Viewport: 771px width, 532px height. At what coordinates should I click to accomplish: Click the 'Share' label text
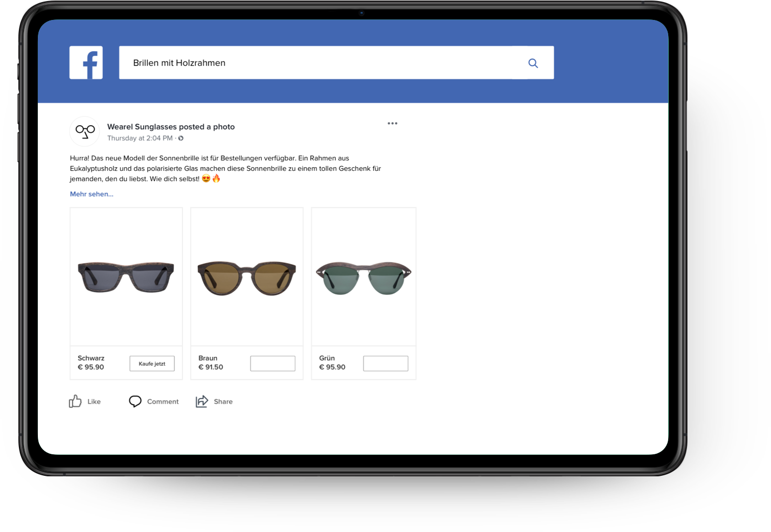click(x=223, y=402)
